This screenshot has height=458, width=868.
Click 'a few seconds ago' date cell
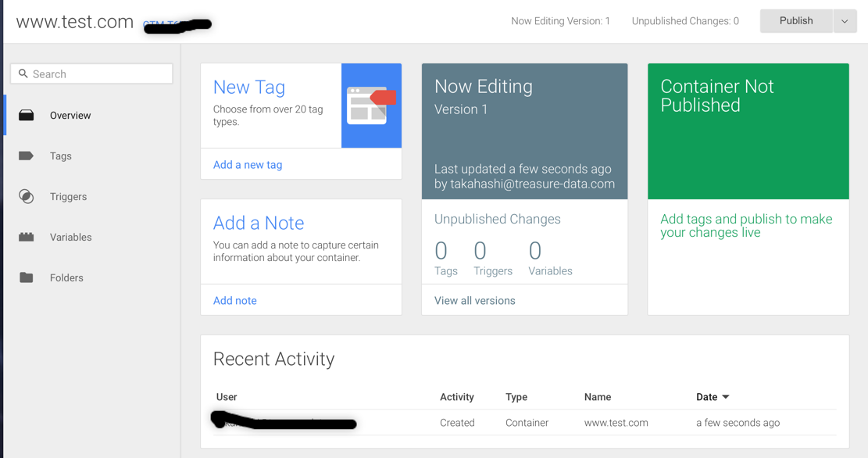point(738,423)
